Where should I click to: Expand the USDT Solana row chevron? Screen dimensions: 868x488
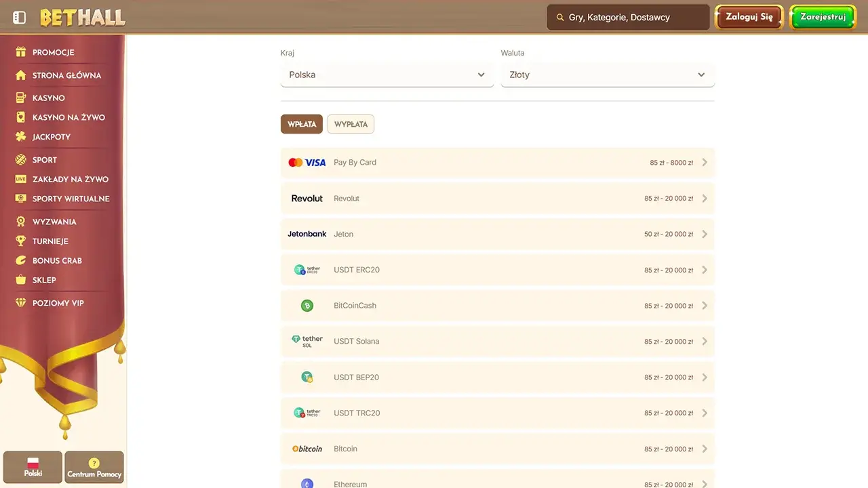tap(705, 342)
